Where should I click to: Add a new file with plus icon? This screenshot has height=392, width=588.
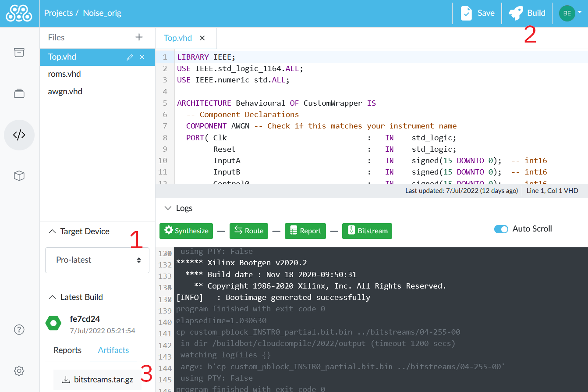139,37
